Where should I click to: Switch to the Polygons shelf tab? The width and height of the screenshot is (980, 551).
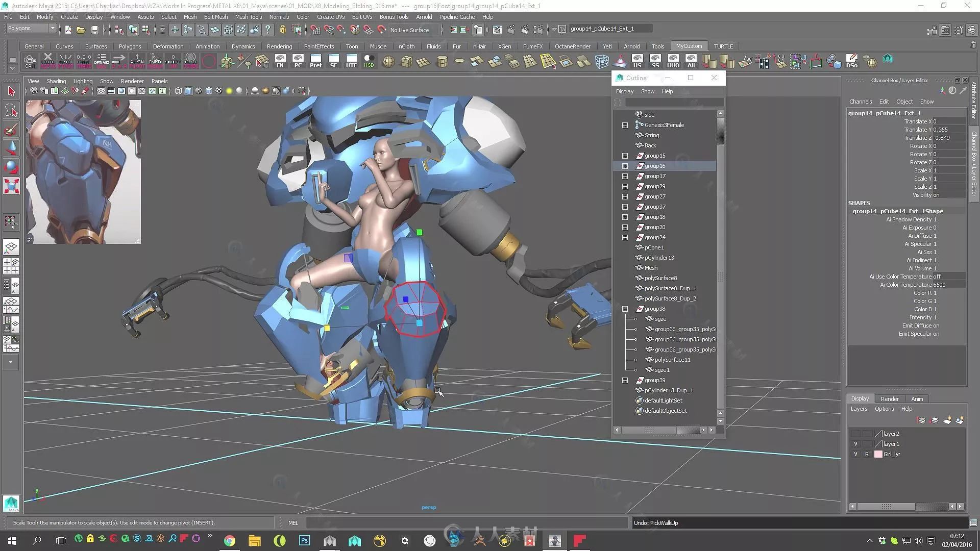pyautogui.click(x=130, y=46)
